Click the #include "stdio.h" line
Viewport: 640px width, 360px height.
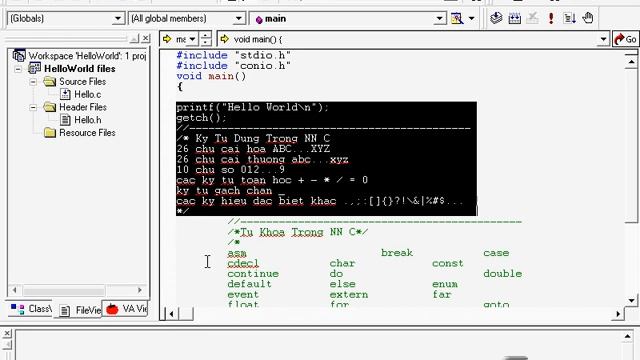pyautogui.click(x=233, y=55)
